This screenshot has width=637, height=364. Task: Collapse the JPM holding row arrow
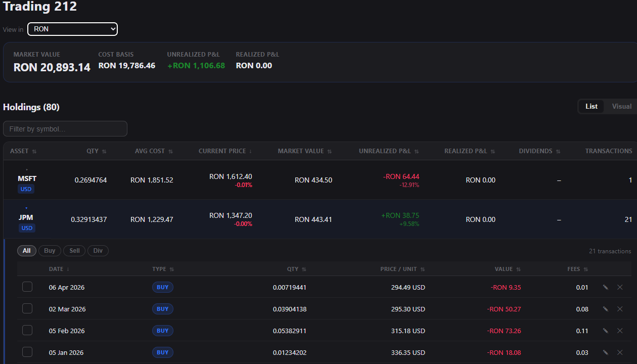click(27, 208)
